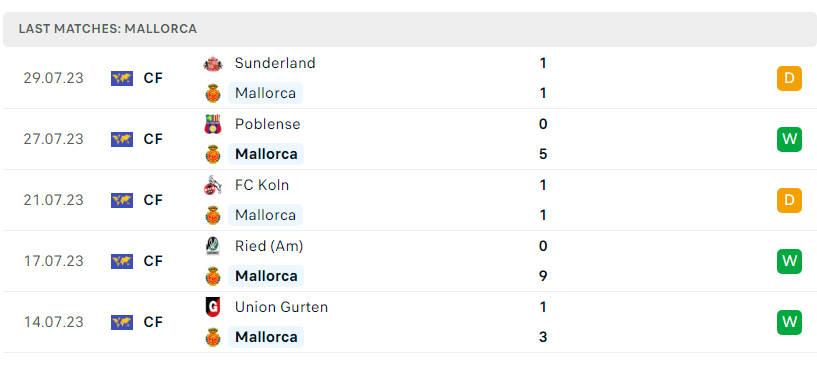Click Mallorca crest in the Sunderland match
Screen dimensions: 817x365
click(x=213, y=93)
